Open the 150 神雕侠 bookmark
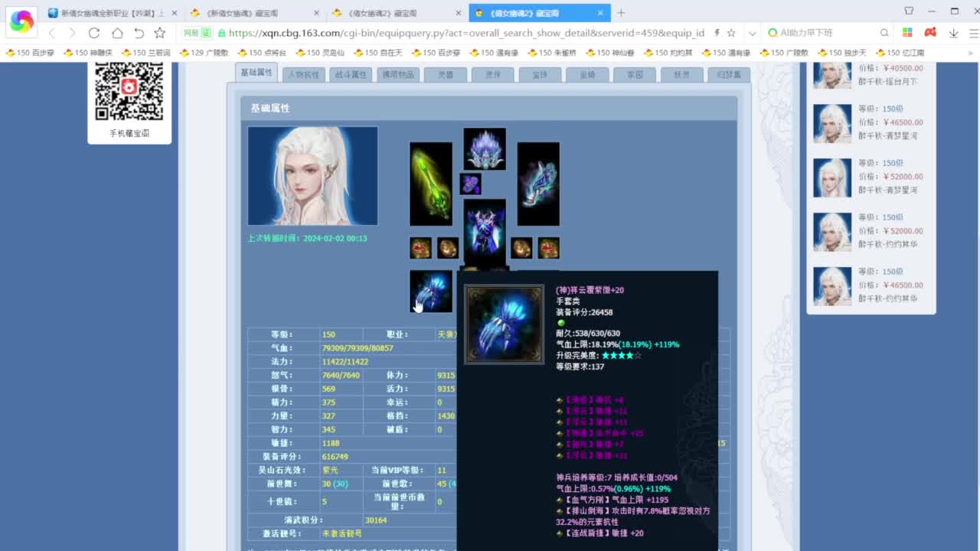The image size is (980, 551). tap(87, 53)
